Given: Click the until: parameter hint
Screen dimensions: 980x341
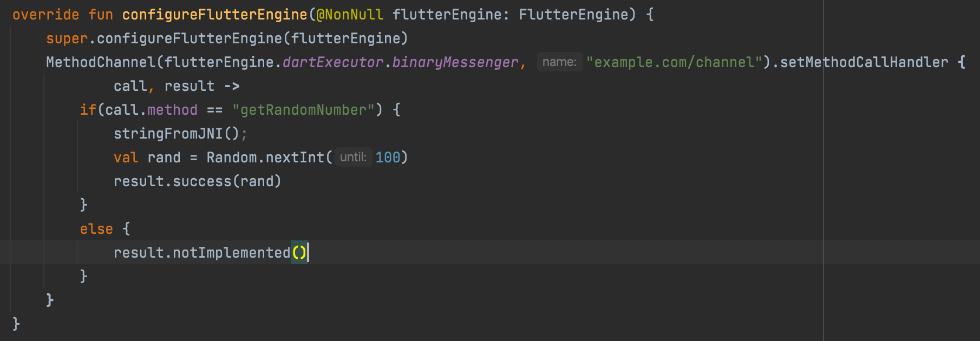Looking at the screenshot, I should coord(354,158).
